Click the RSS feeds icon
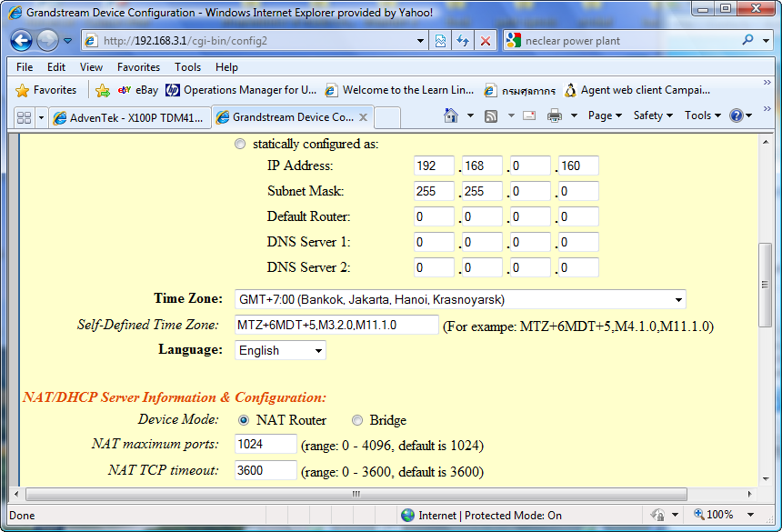 tap(491, 116)
